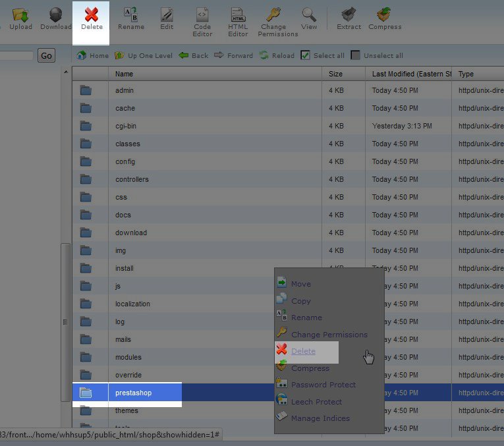Choose Delete from the context menu
Image resolution: width=504 pixels, height=446 pixels.
(x=303, y=352)
